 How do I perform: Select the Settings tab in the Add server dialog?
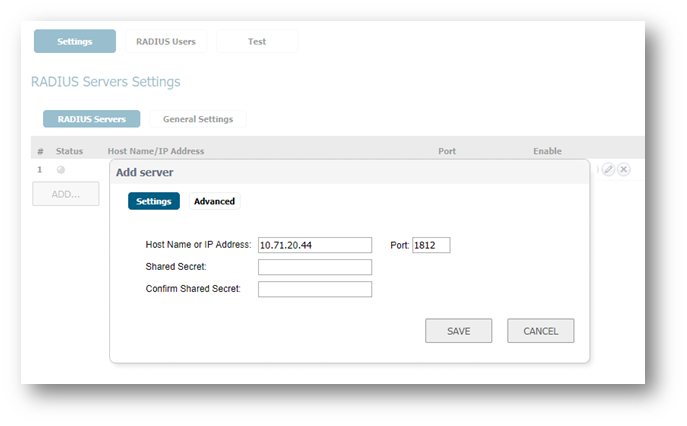154,201
